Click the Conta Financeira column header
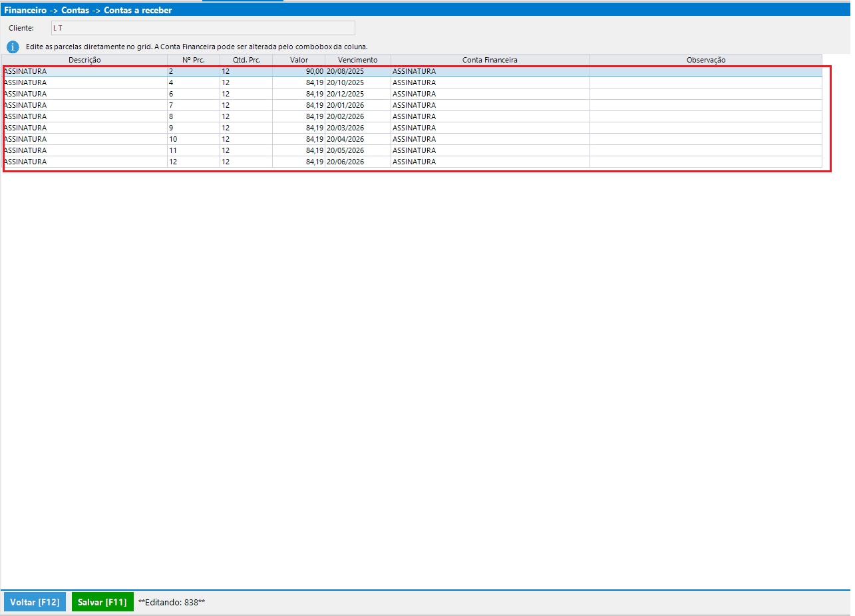Image resolution: width=855 pixels, height=616 pixels. [x=490, y=60]
